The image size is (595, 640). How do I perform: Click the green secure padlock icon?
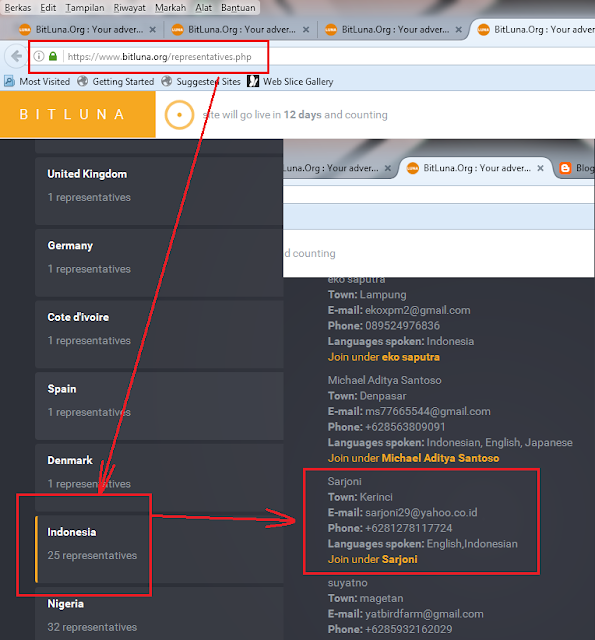click(x=53, y=56)
